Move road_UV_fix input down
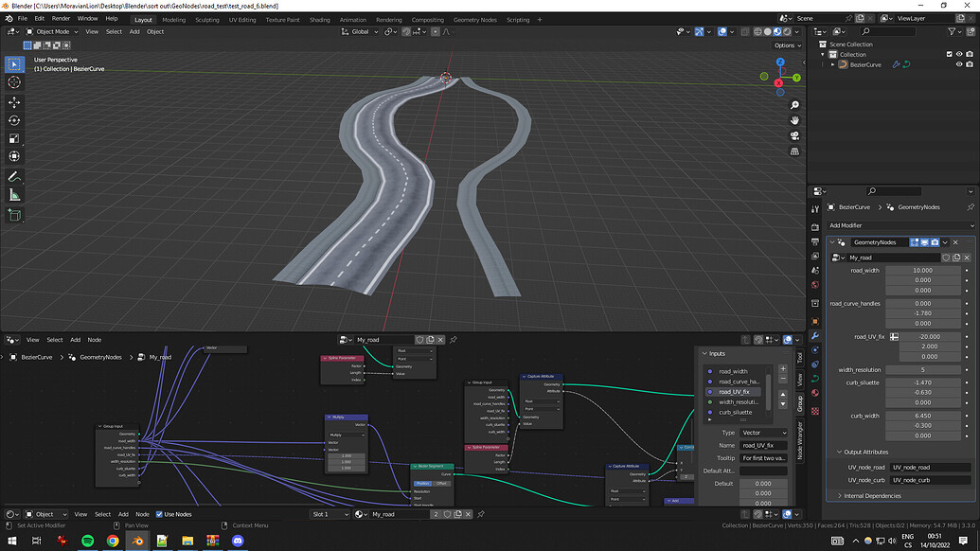Viewport: 980px width, 551px height. coord(782,404)
